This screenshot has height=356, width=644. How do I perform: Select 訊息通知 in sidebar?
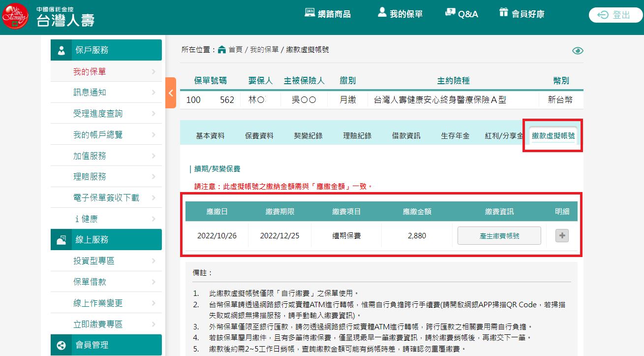[x=106, y=93]
